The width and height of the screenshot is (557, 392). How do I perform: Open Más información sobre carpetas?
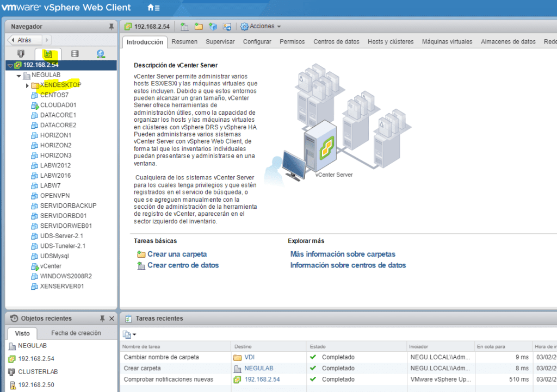pyautogui.click(x=343, y=254)
